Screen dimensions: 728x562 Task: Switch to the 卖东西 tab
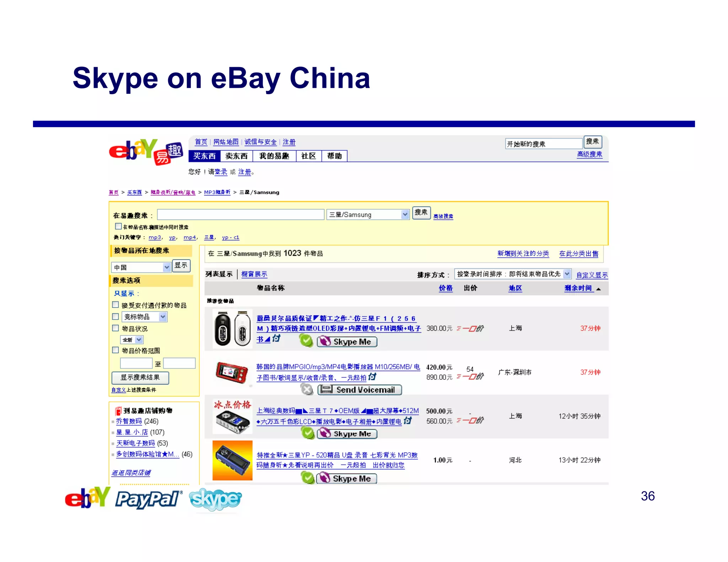236,156
